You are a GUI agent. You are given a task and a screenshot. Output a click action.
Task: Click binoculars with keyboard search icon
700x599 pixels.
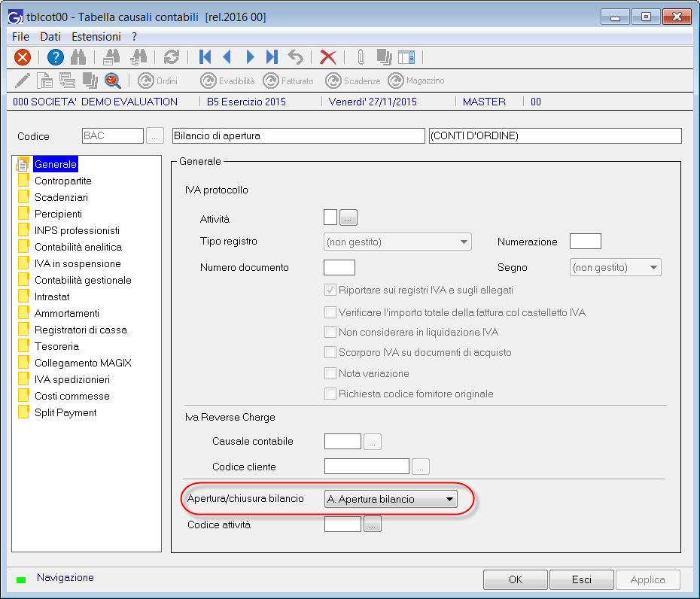tap(111, 57)
